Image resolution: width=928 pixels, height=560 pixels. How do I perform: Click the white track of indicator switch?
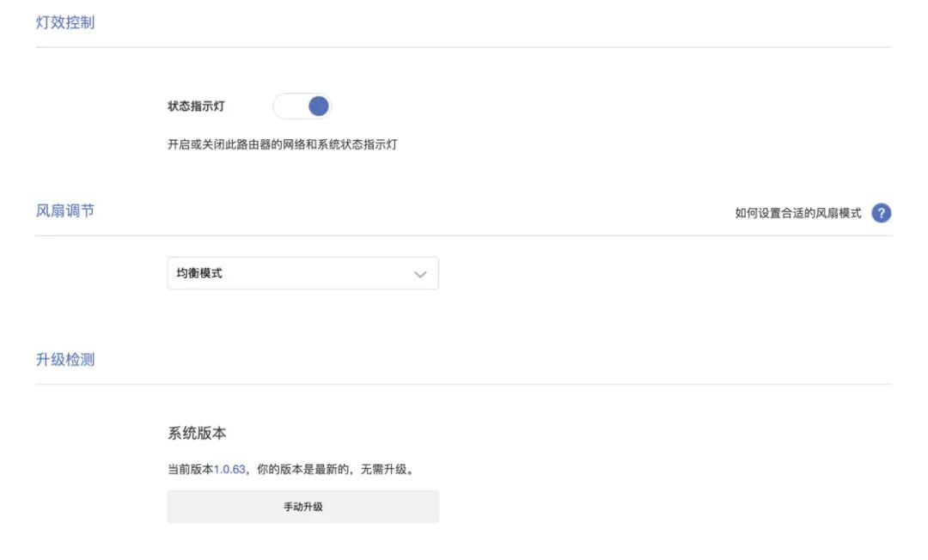289,107
